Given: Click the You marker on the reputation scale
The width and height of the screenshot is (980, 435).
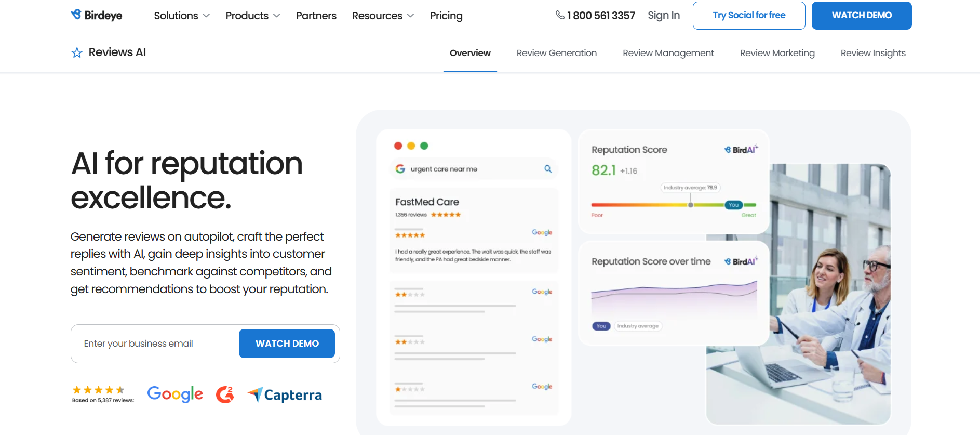Looking at the screenshot, I should pos(733,205).
